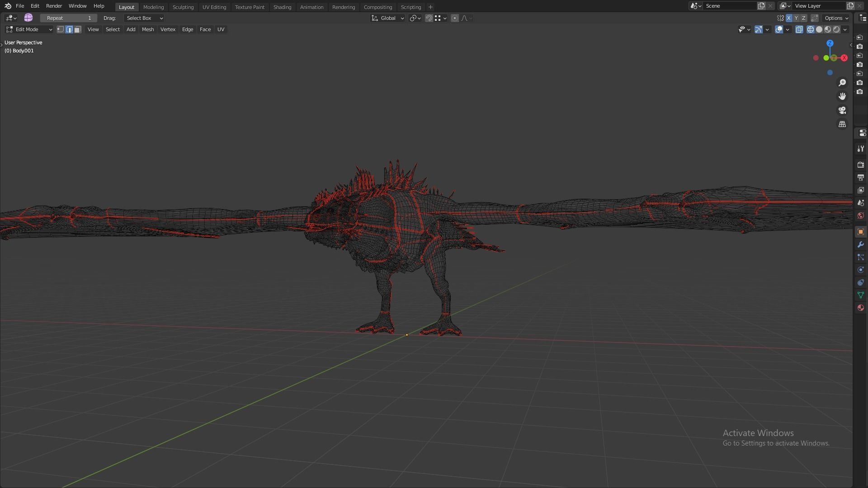
Task: Open the Output properties printer icon
Action: point(860,178)
